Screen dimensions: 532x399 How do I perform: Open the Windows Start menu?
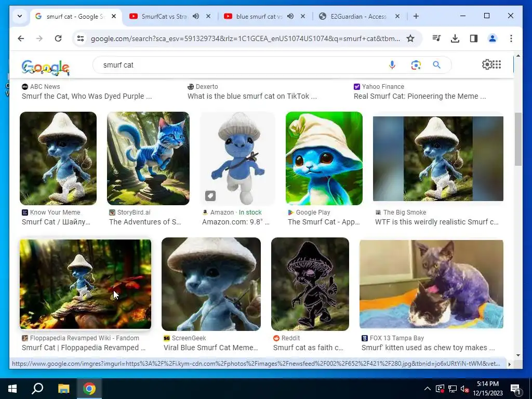[x=12, y=389]
